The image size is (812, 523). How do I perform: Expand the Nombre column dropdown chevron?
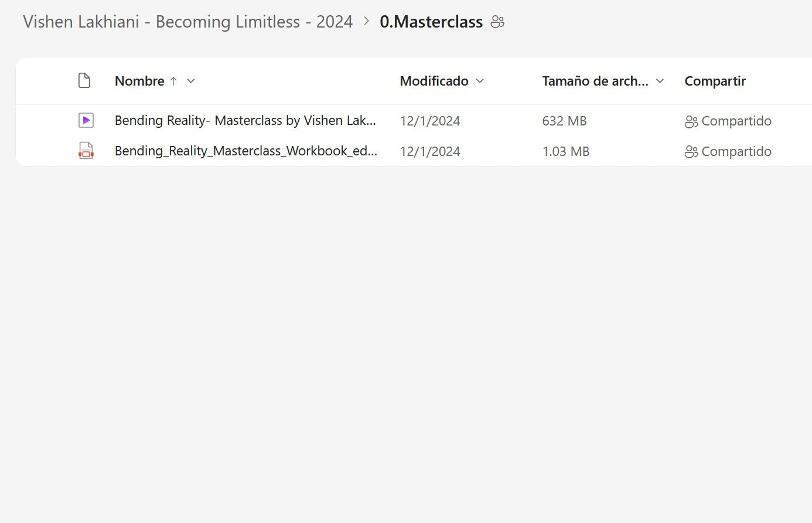[x=190, y=81]
